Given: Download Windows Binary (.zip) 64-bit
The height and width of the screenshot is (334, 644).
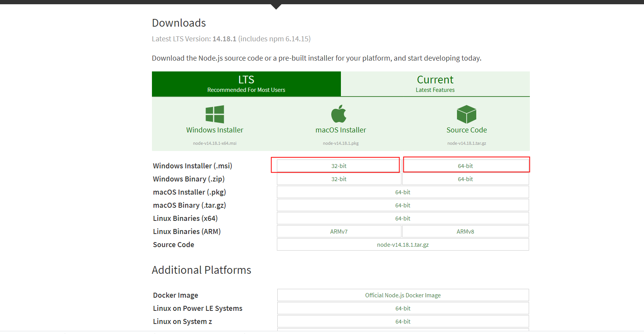Looking at the screenshot, I should click(x=465, y=179).
